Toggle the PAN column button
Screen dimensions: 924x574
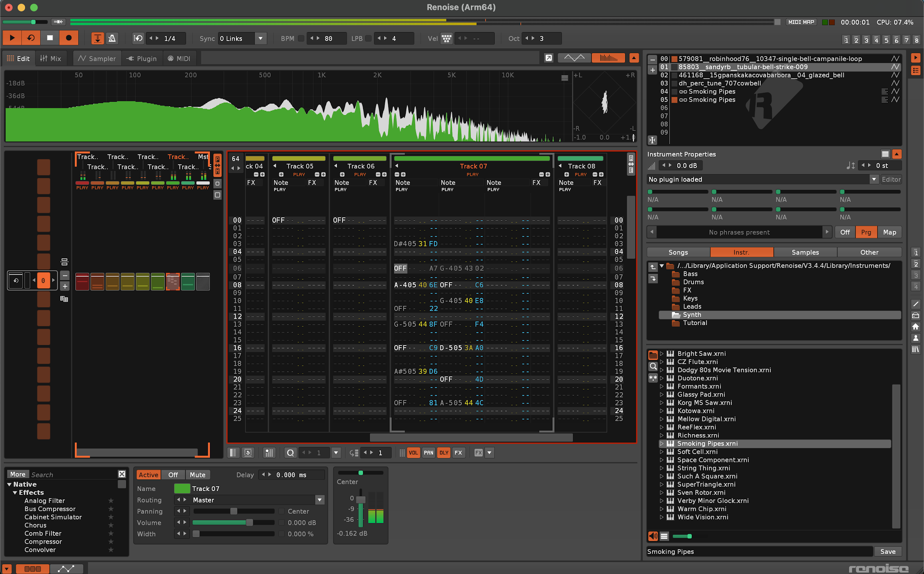point(428,453)
